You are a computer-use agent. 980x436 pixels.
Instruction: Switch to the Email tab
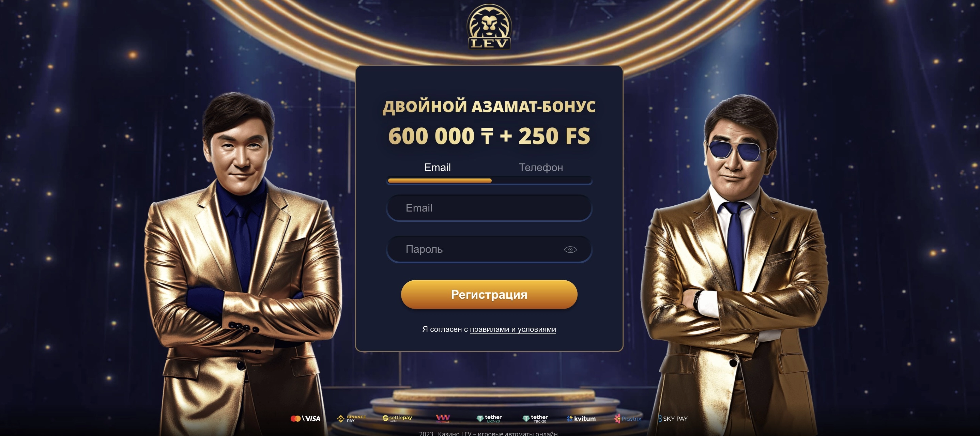[437, 167]
